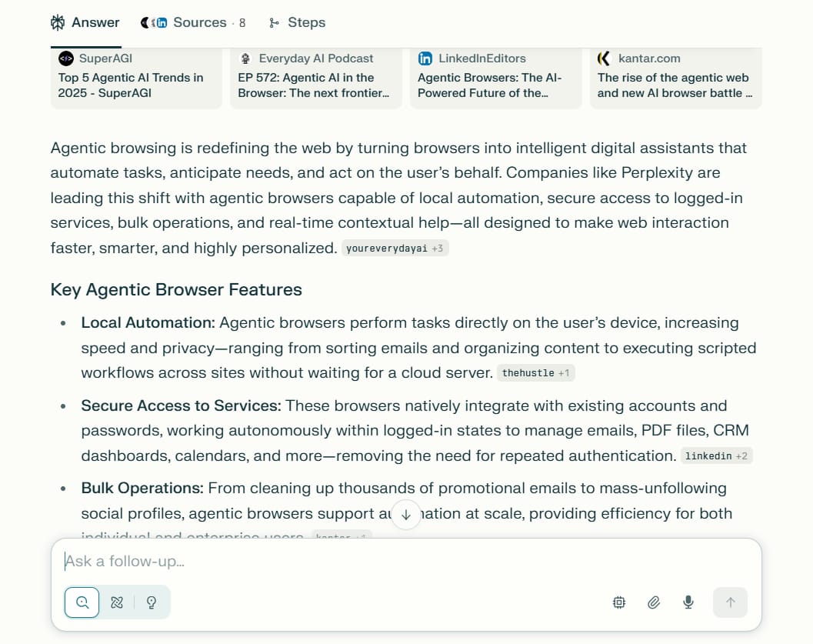Click 'The rise of the agentic web' title
Viewport: 813px width, 644px height.
point(673,78)
